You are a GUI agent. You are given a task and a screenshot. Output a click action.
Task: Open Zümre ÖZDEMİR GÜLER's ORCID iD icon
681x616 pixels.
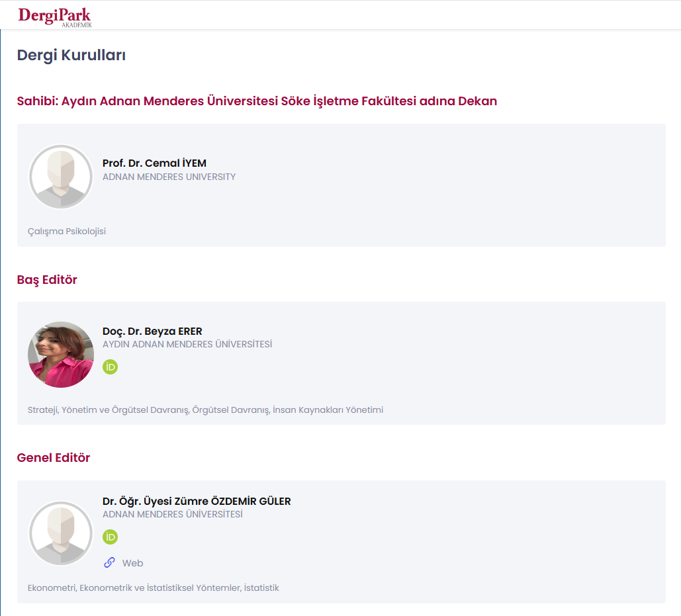(x=110, y=537)
